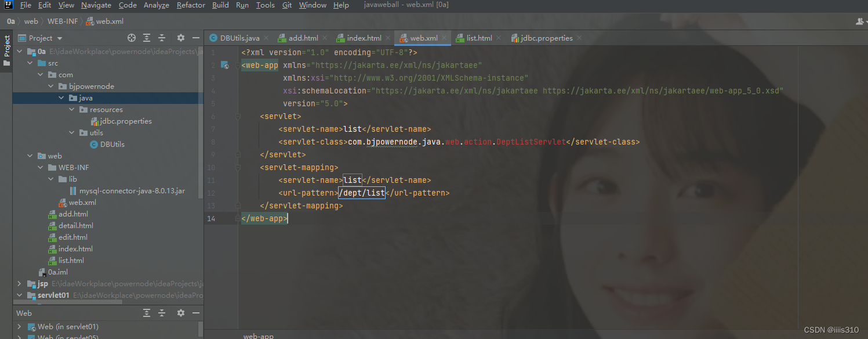Open the Window menu

click(313, 5)
